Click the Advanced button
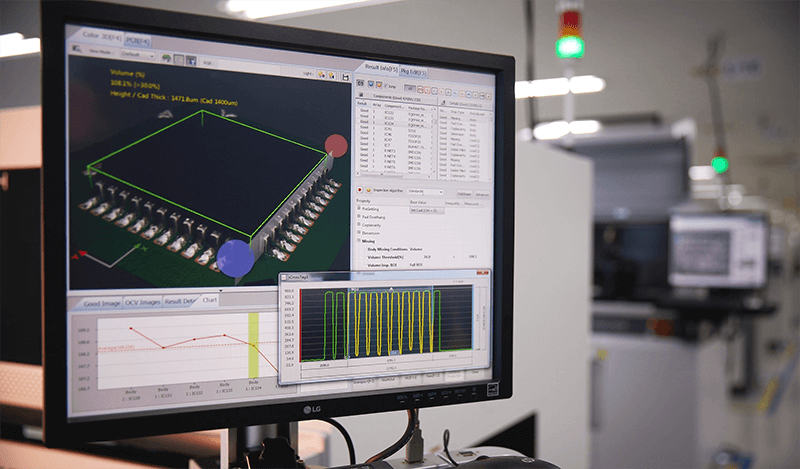Screen dimensions: 800x469 point(483,194)
